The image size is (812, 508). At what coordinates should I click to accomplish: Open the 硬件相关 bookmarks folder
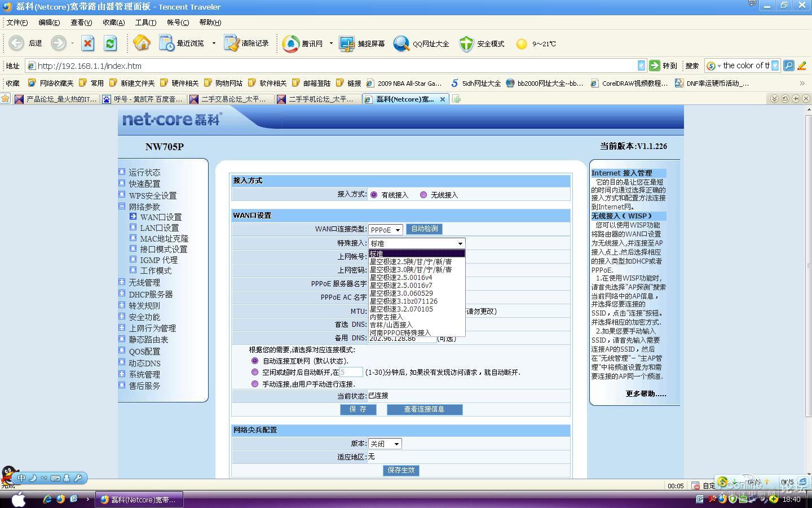point(179,83)
